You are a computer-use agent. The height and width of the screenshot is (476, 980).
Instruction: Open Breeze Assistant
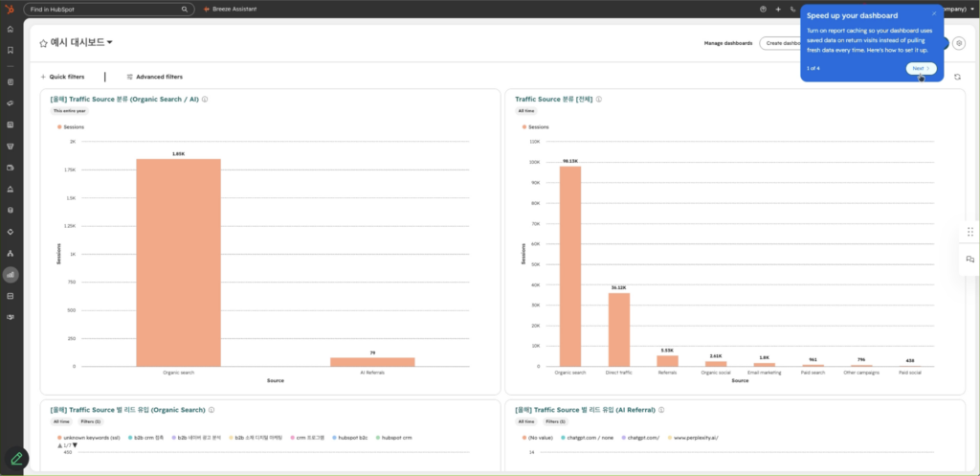point(230,10)
